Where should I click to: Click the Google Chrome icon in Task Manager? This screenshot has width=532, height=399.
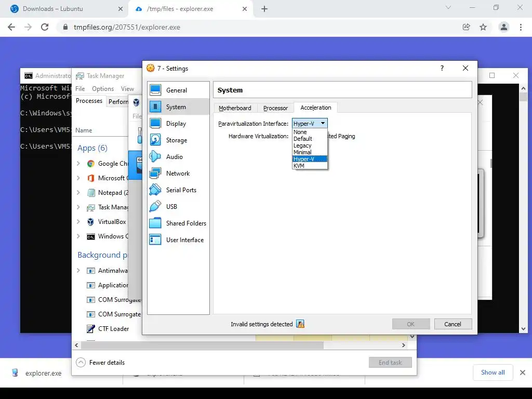[x=90, y=164]
